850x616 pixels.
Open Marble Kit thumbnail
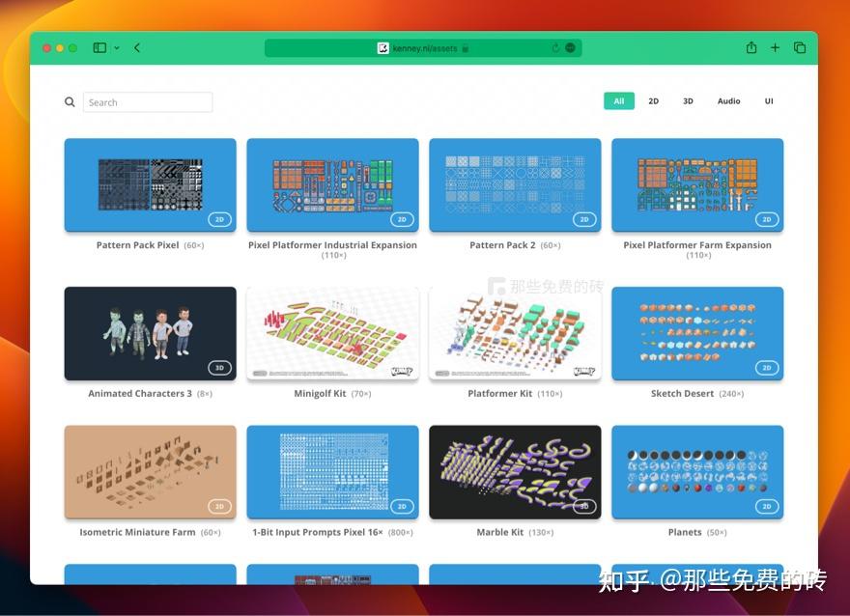tap(515, 472)
